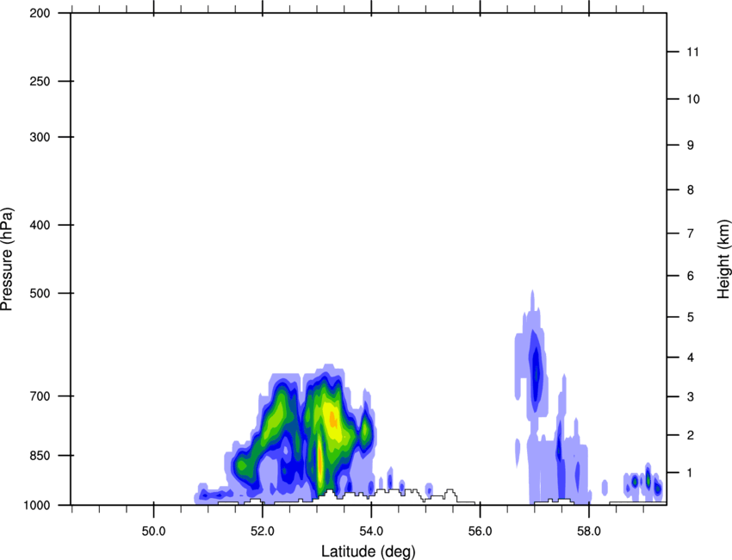Click the 7 km height label
This screenshot has height=560, width=732.
pos(691,233)
